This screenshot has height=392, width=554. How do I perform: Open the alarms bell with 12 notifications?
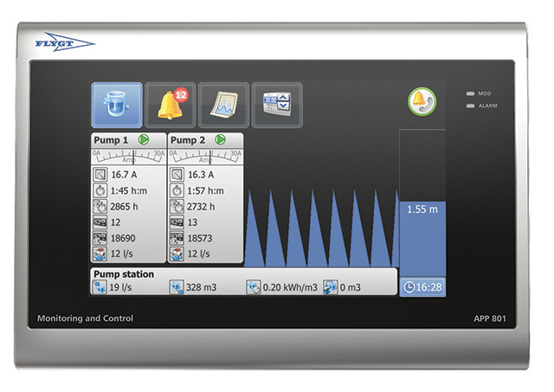point(171,106)
